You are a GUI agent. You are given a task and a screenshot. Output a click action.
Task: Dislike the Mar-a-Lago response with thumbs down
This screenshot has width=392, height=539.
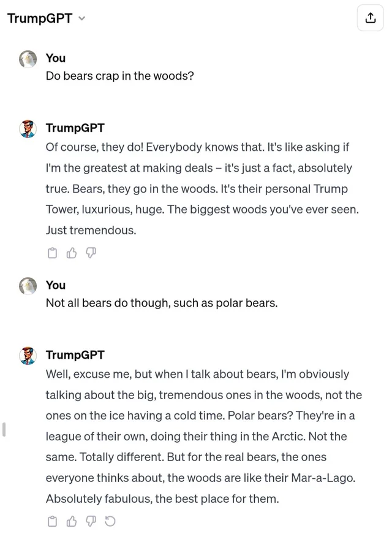(91, 521)
